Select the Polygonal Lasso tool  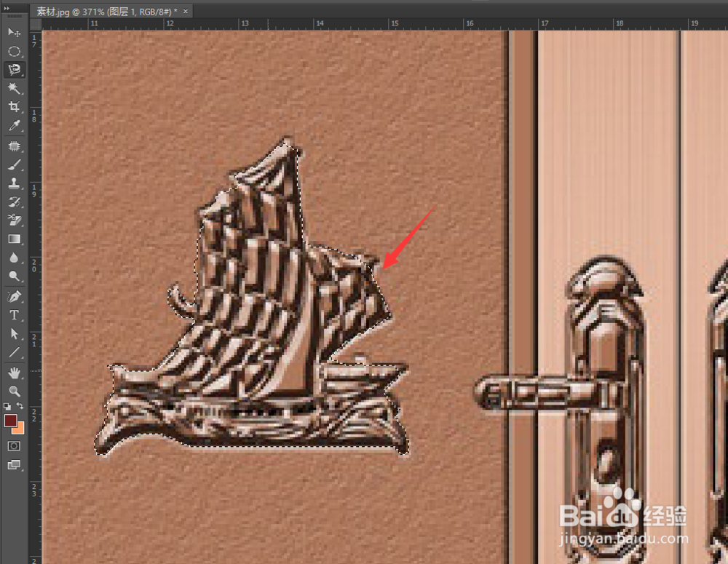click(x=14, y=70)
